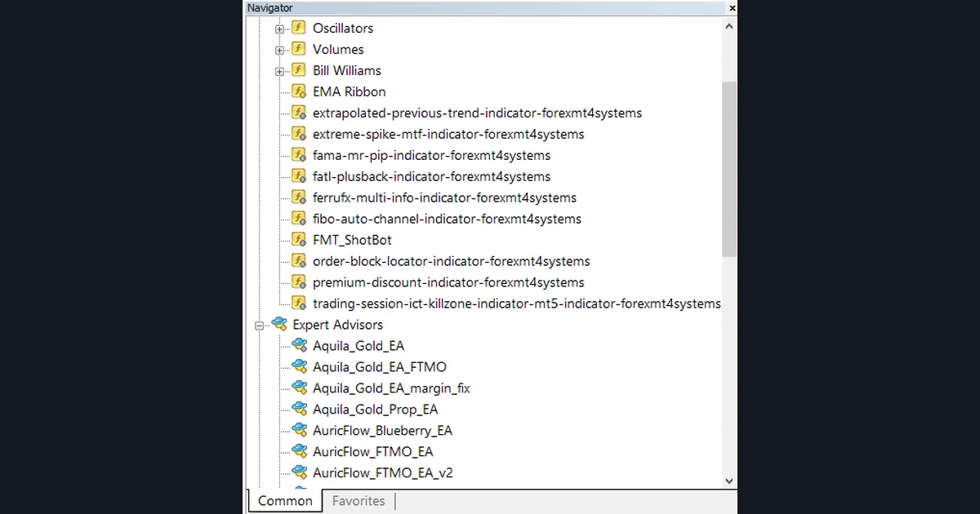The image size is (980, 514).
Task: Select ferrufx-multi-info-indicator-forexmt4systems text
Action: tap(445, 197)
